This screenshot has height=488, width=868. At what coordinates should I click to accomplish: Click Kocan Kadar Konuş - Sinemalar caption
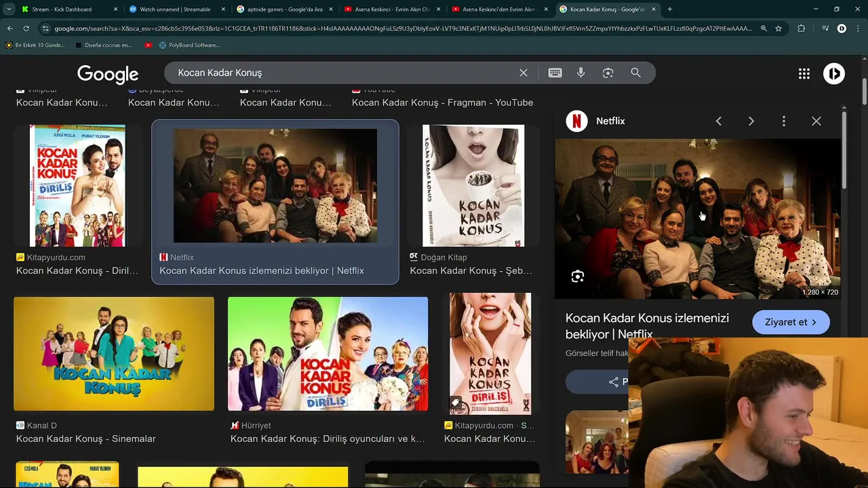click(x=86, y=439)
